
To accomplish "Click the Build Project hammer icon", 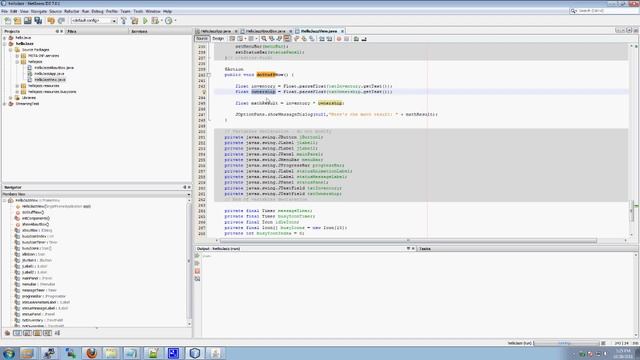I will [124, 20].
